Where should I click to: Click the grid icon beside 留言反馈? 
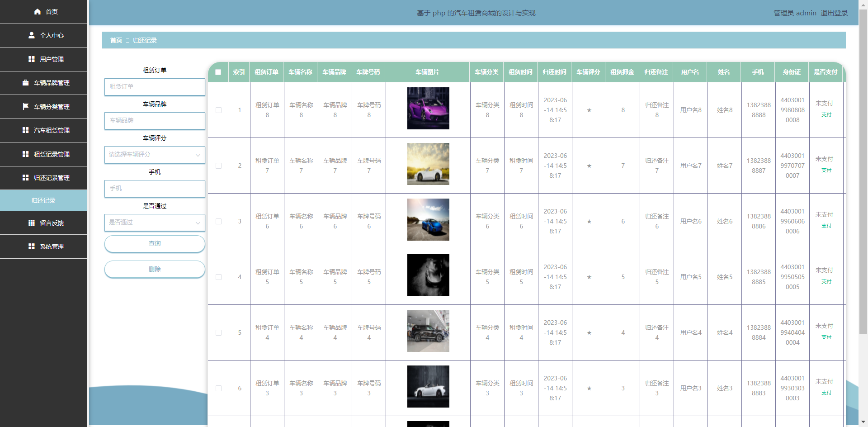pyautogui.click(x=32, y=223)
